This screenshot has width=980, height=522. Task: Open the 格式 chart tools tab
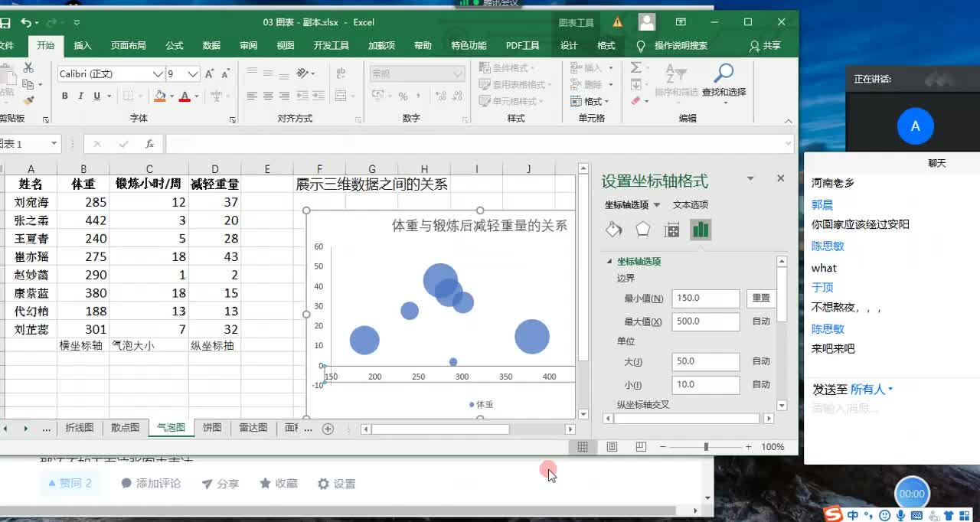[x=606, y=46]
